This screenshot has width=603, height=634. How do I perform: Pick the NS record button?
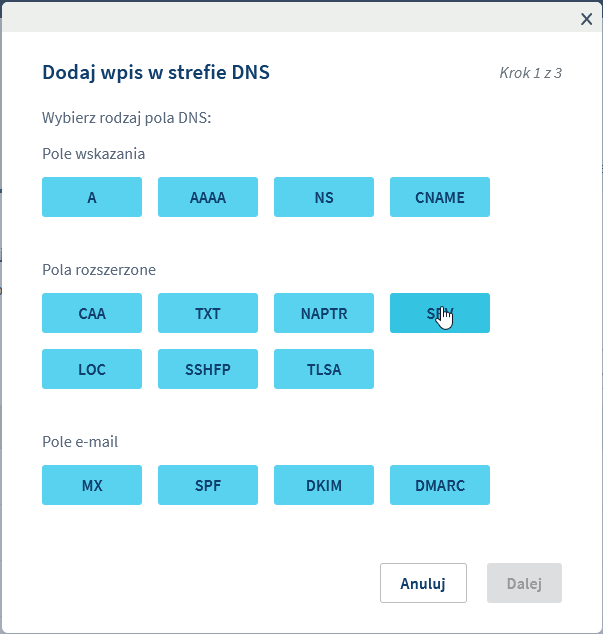pyautogui.click(x=324, y=197)
